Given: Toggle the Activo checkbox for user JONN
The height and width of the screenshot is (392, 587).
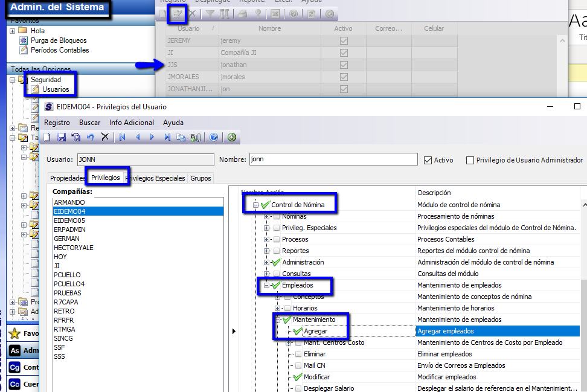Looking at the screenshot, I should click(428, 160).
